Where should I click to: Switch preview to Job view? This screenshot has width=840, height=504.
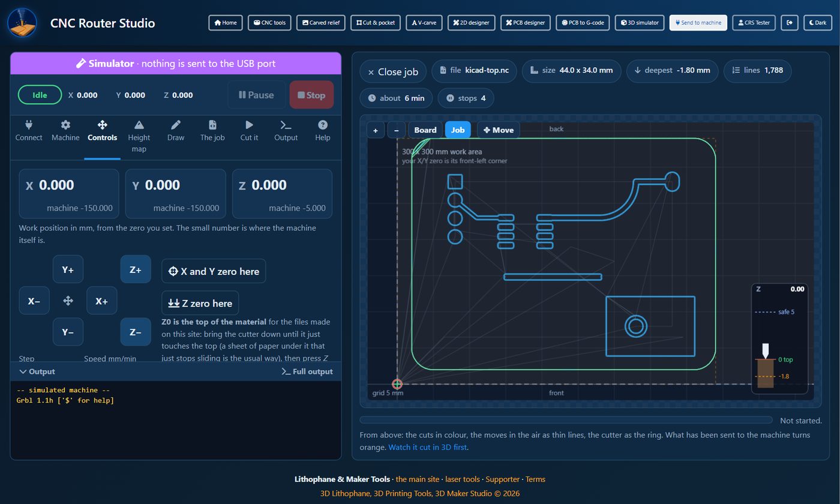tap(458, 130)
